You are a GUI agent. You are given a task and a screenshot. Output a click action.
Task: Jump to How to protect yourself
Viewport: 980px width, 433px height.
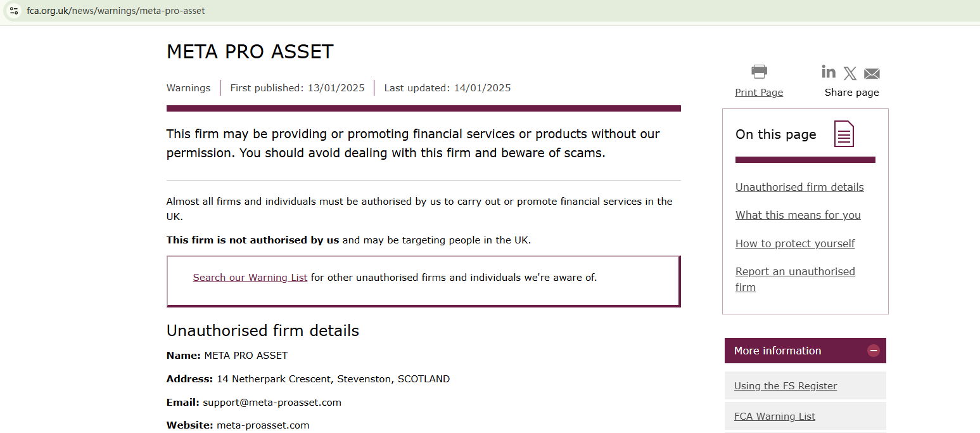tap(795, 243)
